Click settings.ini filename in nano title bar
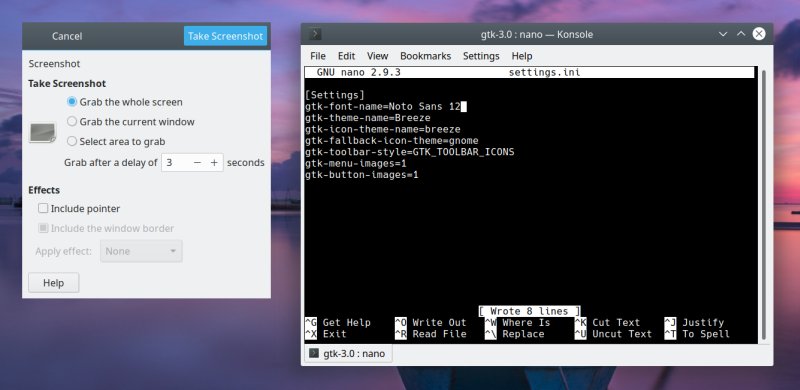 (x=544, y=72)
